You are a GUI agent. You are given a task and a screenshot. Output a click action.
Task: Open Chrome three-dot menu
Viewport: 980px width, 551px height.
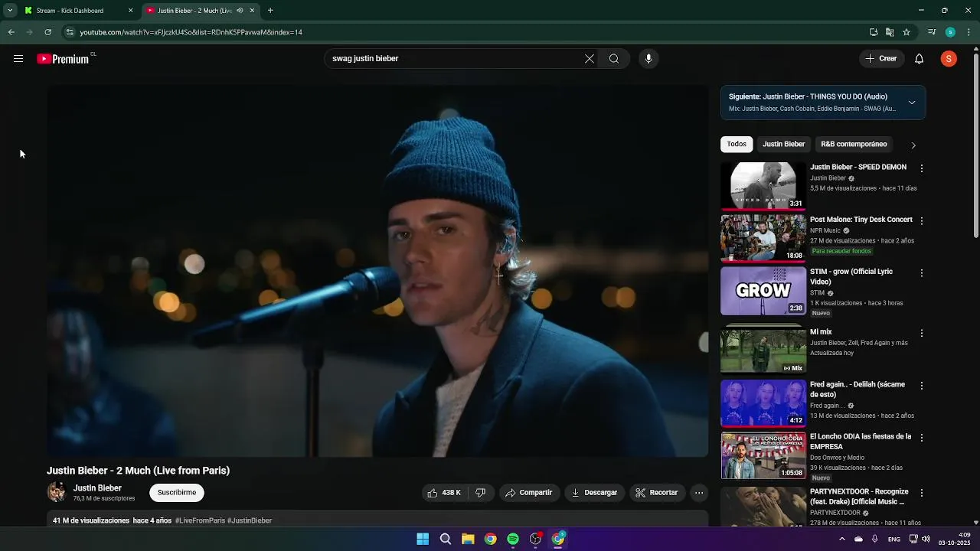coord(969,32)
